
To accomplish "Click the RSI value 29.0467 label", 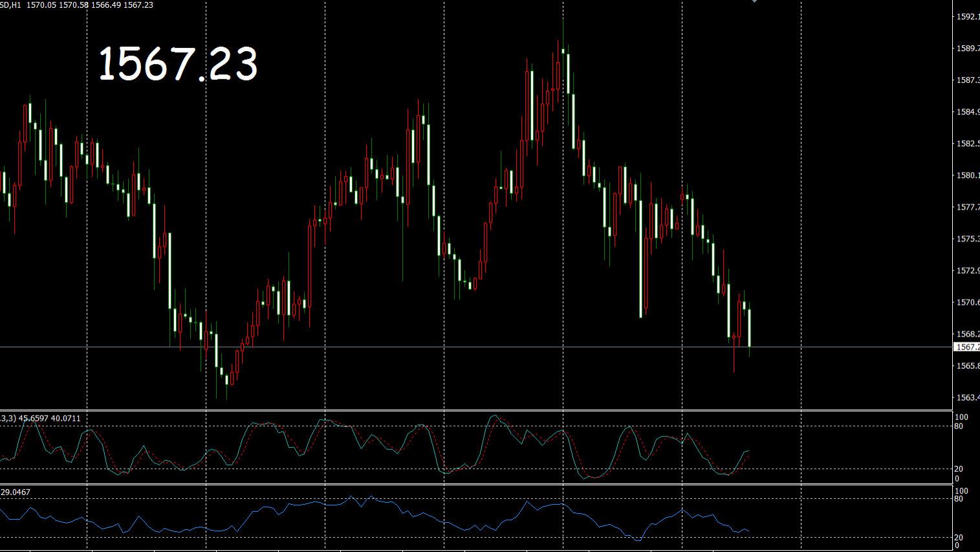I will click(16, 492).
